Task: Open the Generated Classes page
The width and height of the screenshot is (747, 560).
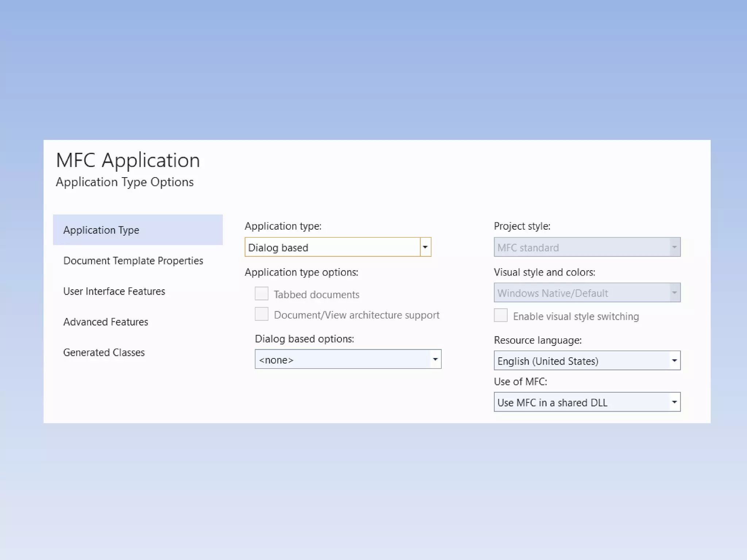Action: (x=104, y=353)
